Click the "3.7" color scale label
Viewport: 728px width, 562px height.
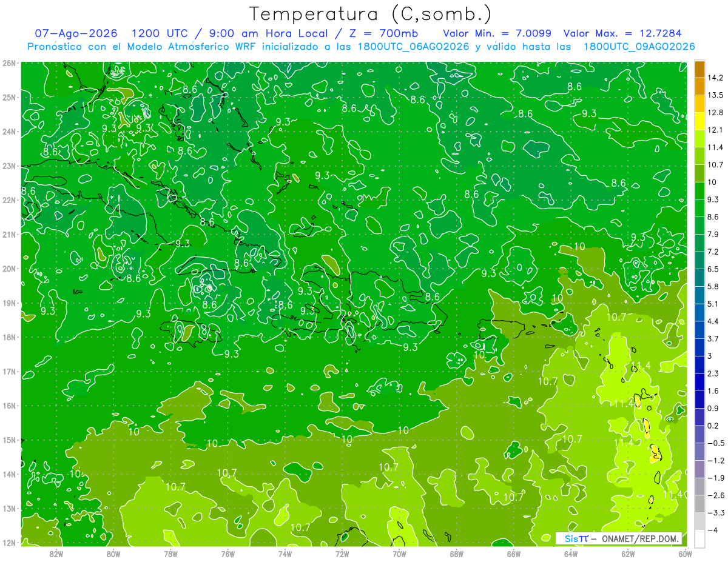[713, 338]
